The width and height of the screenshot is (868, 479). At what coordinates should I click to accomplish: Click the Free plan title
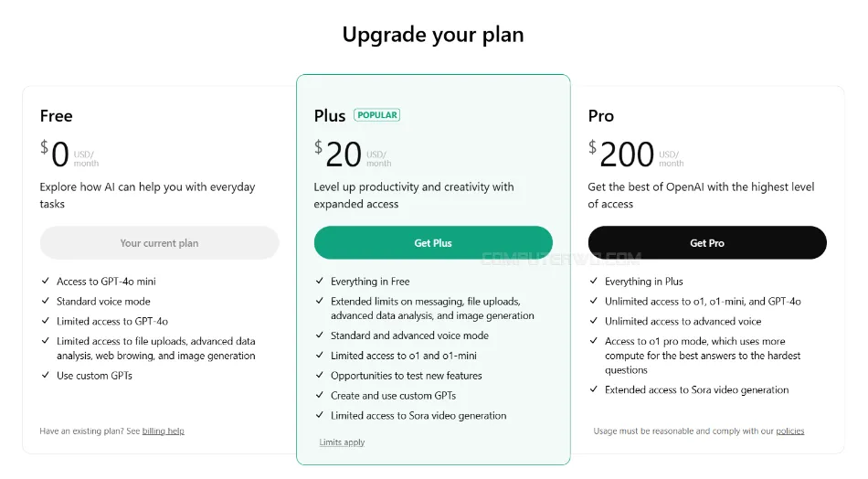coord(56,116)
